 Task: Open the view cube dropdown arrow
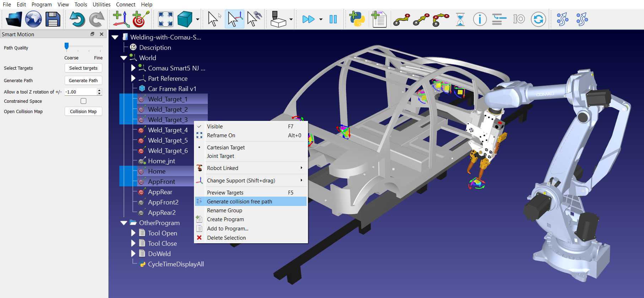[x=197, y=20]
